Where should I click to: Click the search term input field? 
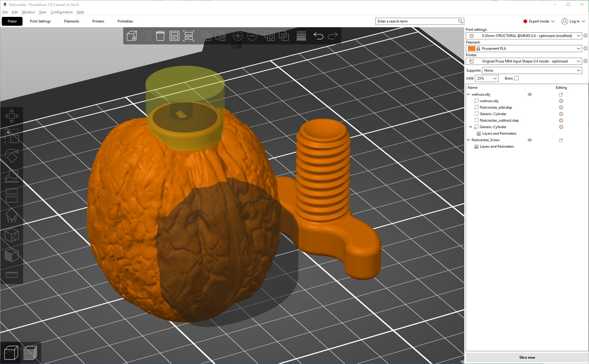point(417,21)
